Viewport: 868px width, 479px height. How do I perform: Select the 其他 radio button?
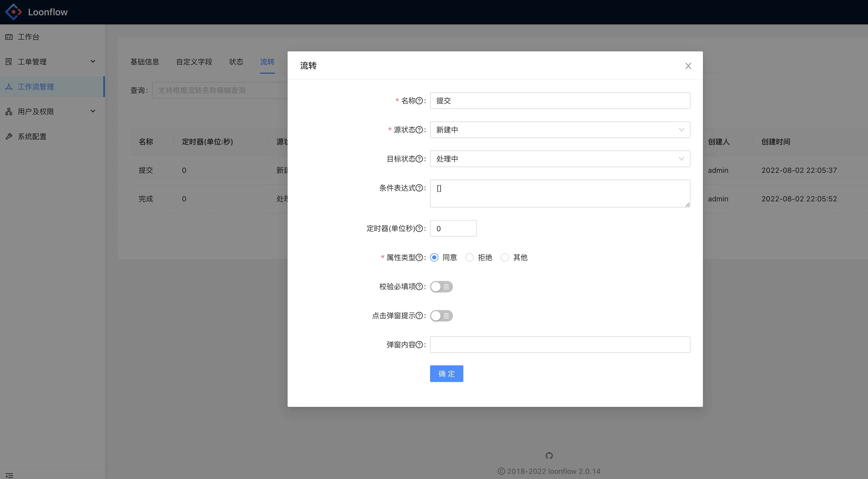pyautogui.click(x=505, y=257)
